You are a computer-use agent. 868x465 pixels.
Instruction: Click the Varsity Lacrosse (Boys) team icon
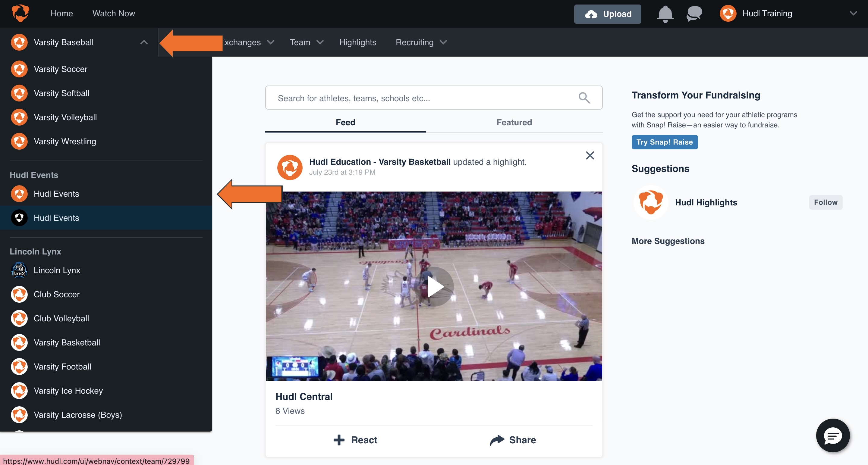[19, 415]
